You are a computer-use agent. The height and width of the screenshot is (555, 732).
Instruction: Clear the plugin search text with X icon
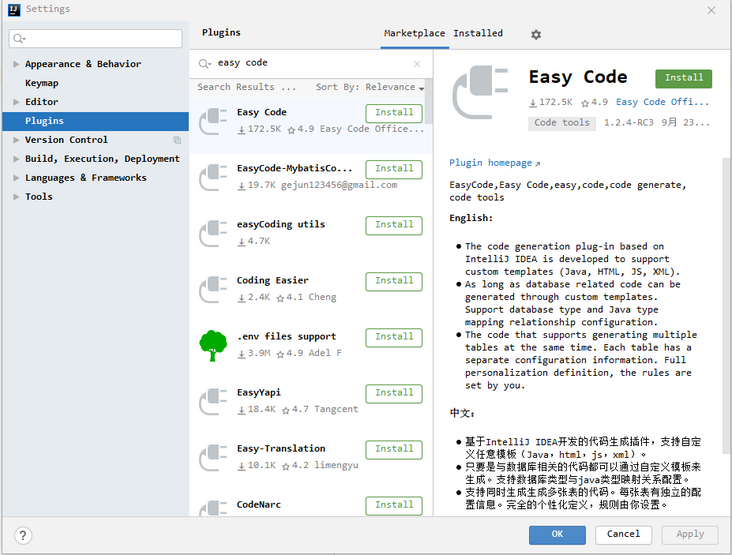pyautogui.click(x=417, y=63)
